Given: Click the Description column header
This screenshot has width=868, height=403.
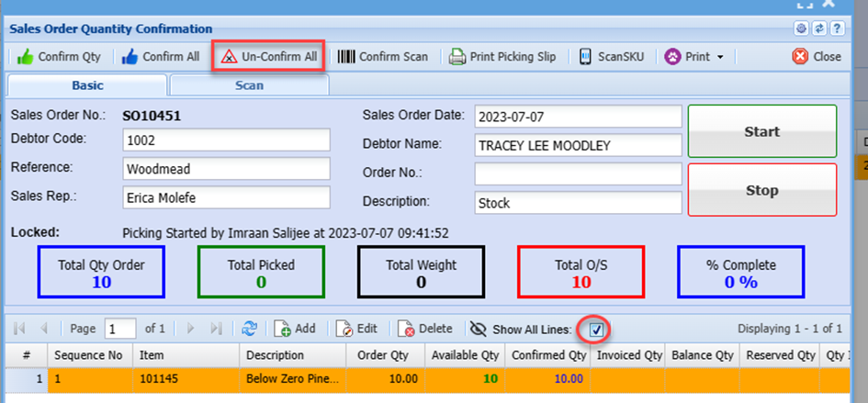Looking at the screenshot, I should [x=293, y=355].
